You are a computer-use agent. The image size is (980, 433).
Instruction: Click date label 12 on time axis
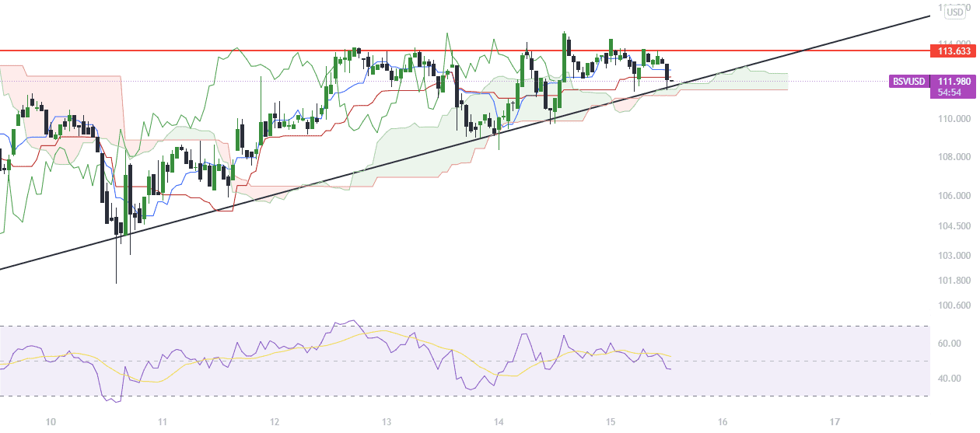pyautogui.click(x=275, y=422)
